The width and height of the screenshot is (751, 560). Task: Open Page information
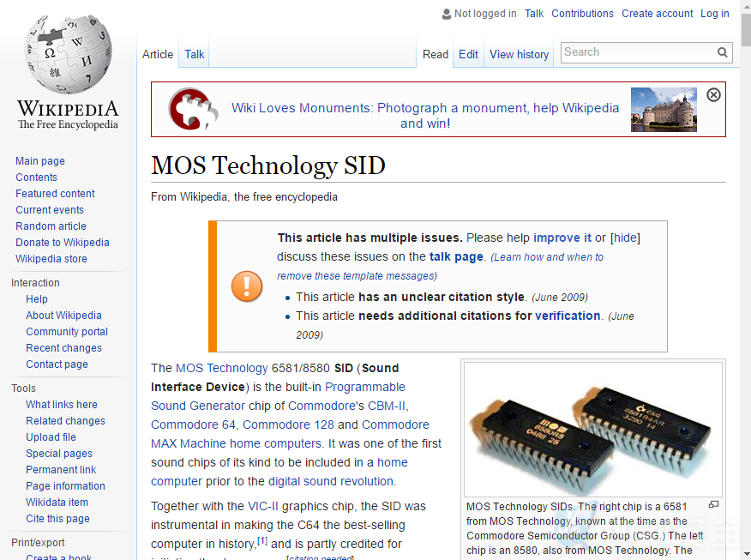coord(66,485)
